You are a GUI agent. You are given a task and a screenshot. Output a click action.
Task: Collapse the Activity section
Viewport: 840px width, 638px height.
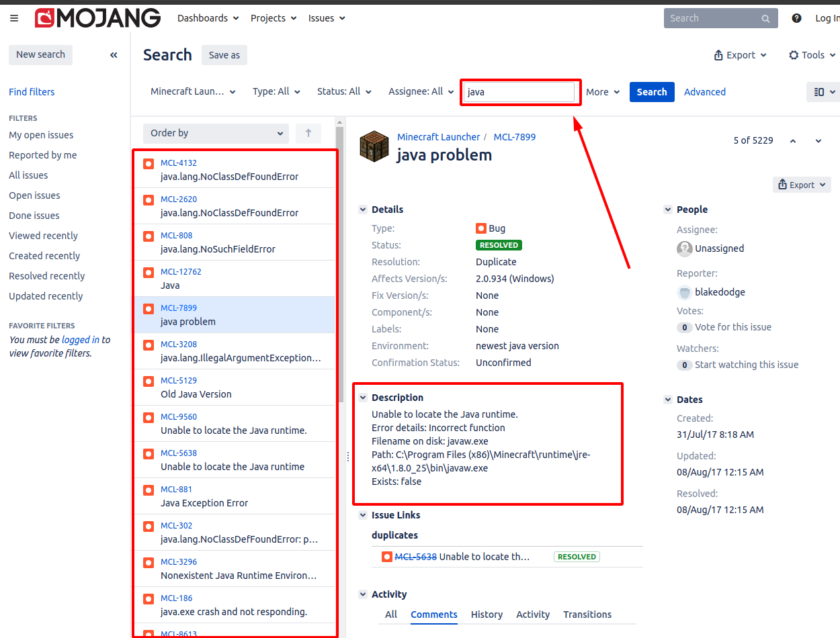364,594
